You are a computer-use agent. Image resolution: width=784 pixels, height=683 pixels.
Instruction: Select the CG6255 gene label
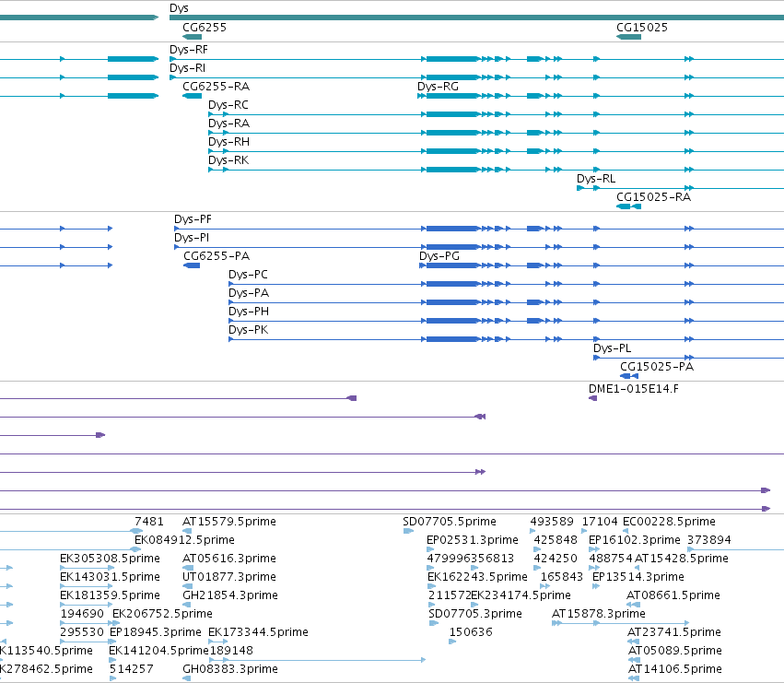tap(205, 28)
